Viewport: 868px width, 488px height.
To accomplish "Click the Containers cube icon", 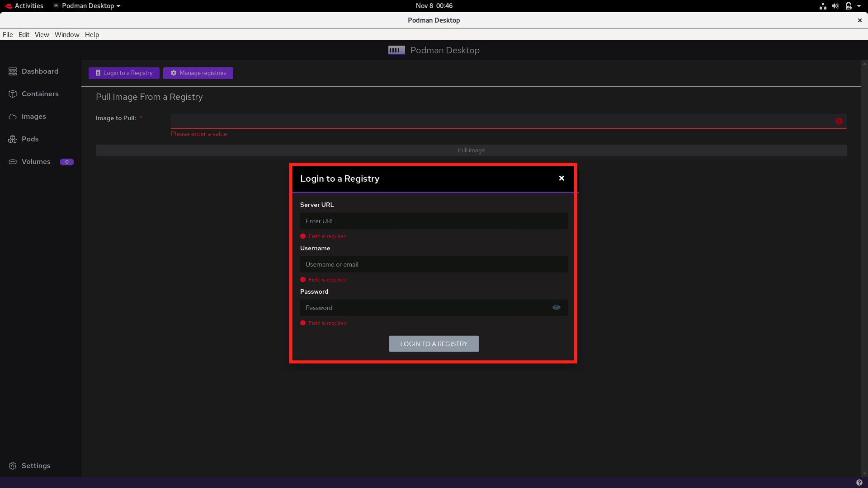I will coord(13,94).
